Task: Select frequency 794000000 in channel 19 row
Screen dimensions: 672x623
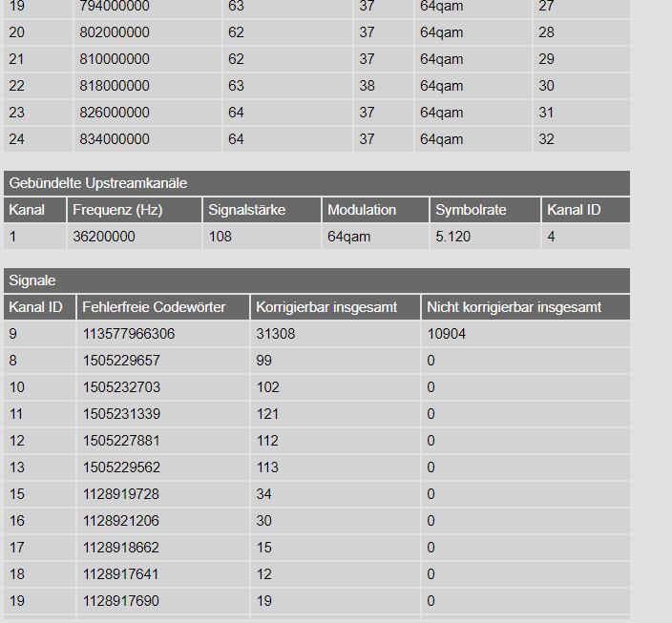Action: (x=115, y=6)
